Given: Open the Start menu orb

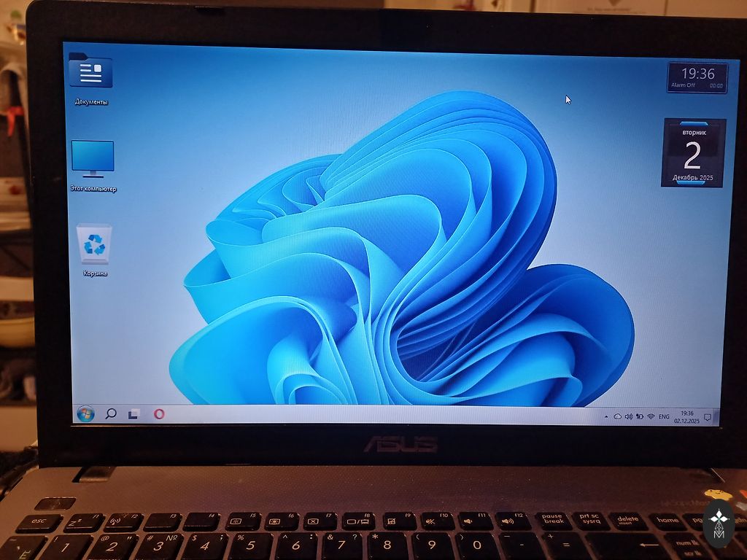Looking at the screenshot, I should [x=85, y=413].
